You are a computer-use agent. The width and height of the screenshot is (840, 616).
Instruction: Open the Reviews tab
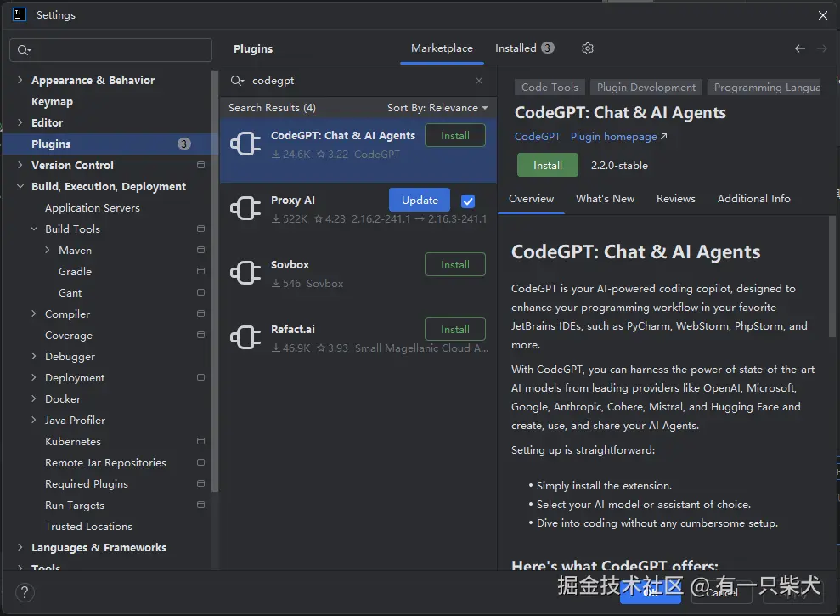(675, 199)
